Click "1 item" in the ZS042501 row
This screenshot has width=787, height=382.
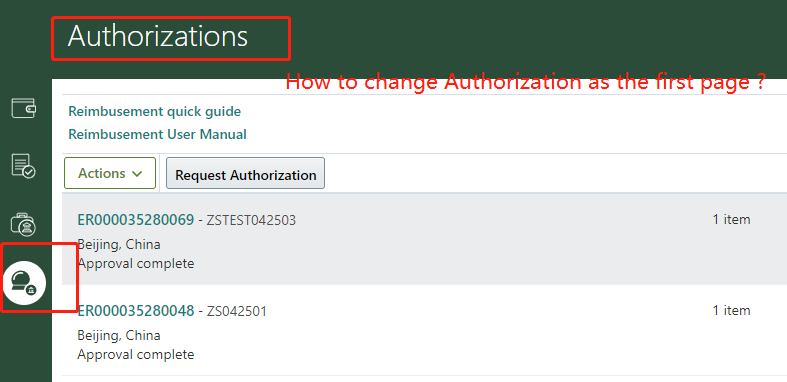click(x=731, y=311)
